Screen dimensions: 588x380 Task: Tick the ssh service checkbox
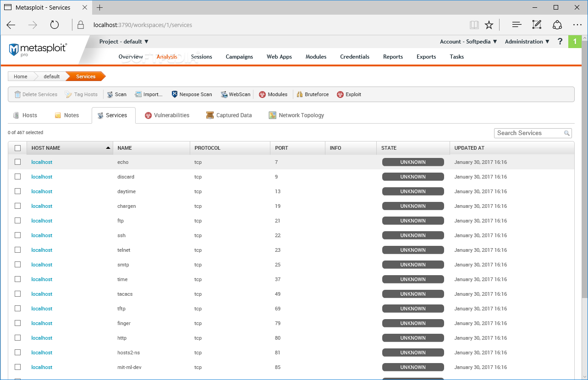pyautogui.click(x=17, y=235)
